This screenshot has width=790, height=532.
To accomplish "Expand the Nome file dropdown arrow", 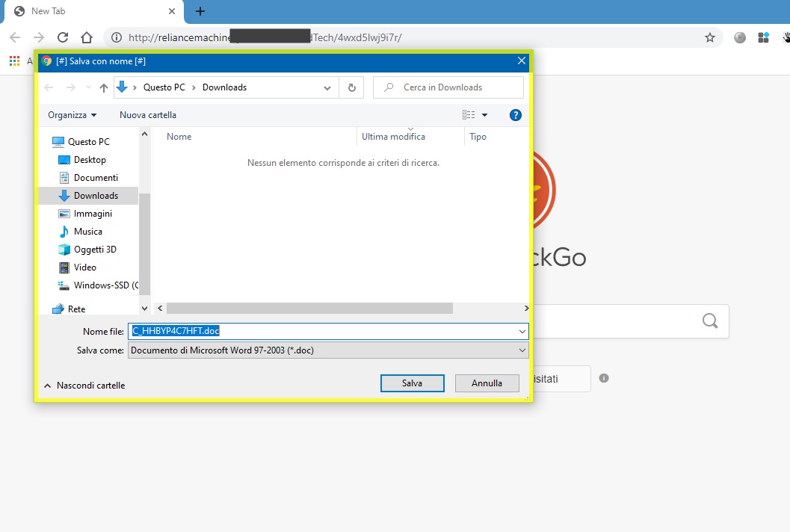I will tap(522, 331).
